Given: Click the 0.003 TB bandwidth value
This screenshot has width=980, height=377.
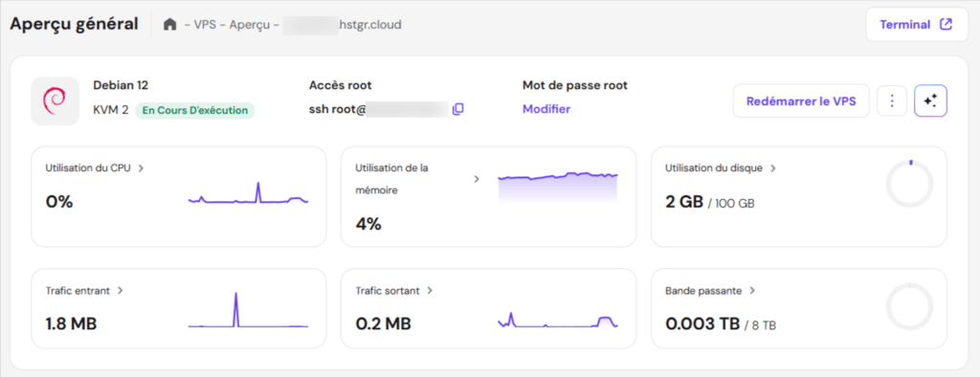Looking at the screenshot, I should 702,323.
